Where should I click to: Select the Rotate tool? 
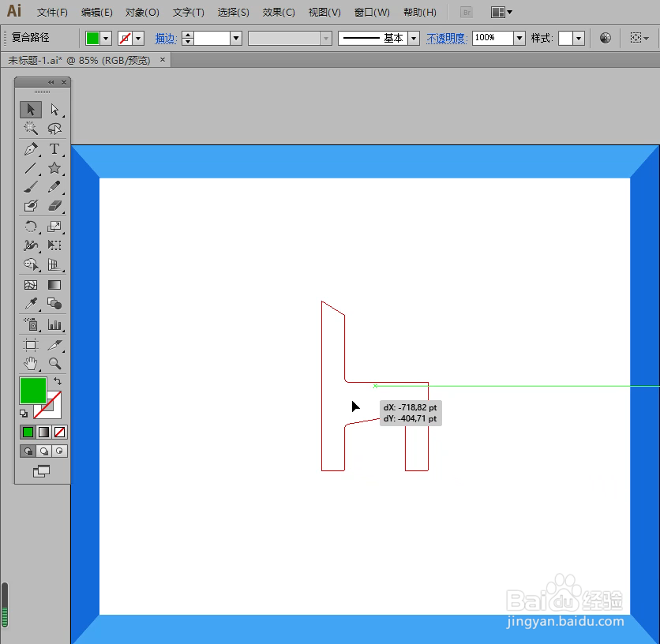coord(31,227)
